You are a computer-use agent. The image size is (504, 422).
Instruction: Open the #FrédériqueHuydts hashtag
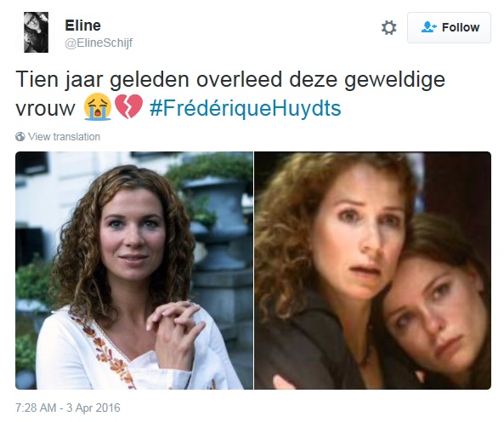[x=246, y=108]
